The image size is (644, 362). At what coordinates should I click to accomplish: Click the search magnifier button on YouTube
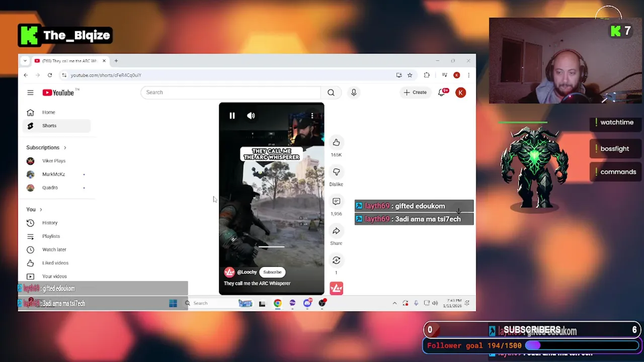pos(331,93)
